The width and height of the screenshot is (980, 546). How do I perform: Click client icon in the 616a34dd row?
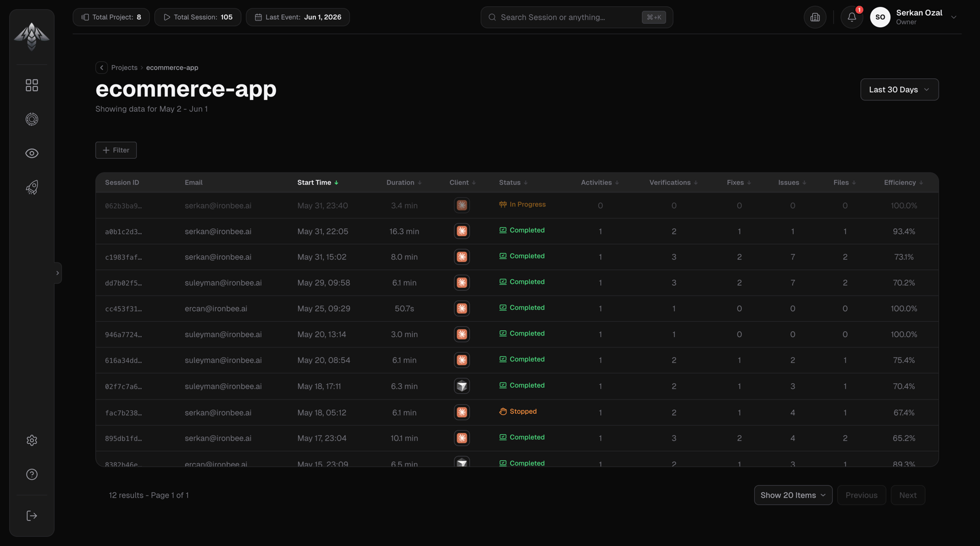point(462,360)
